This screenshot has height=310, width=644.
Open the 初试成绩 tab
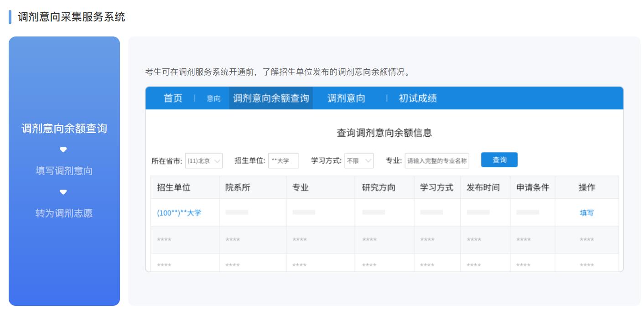click(418, 98)
